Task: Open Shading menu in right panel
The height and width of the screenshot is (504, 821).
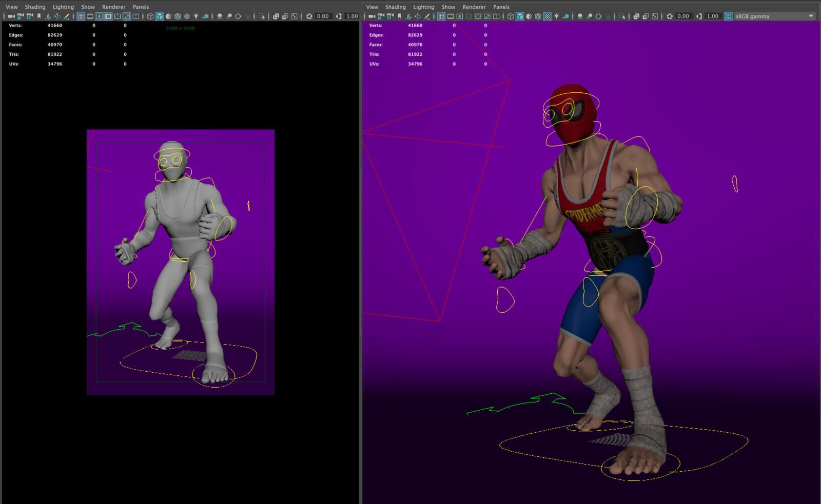Action: pyautogui.click(x=395, y=7)
